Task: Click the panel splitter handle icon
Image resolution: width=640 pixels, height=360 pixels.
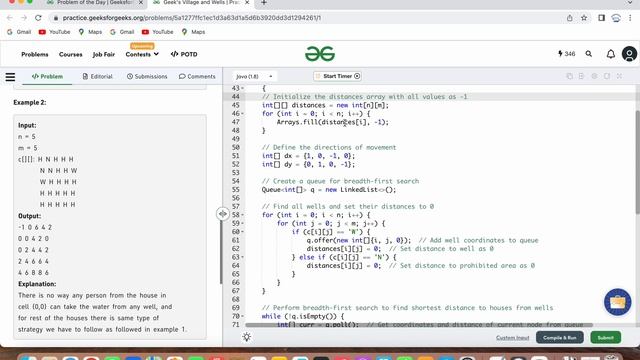Action: [222, 213]
